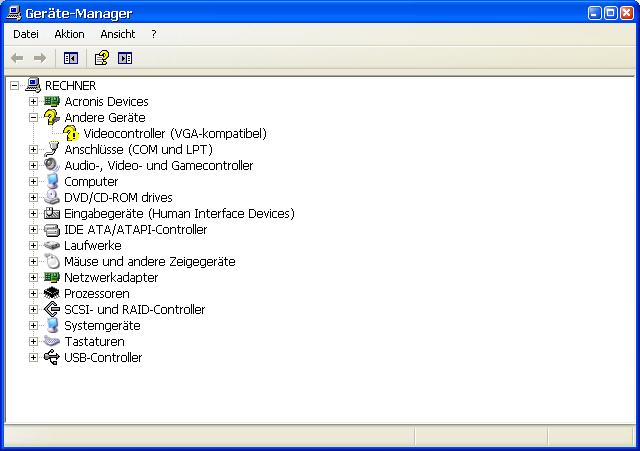This screenshot has height=451, width=640.
Task: Click the Tastaturen keyboard icon
Action: point(52,341)
